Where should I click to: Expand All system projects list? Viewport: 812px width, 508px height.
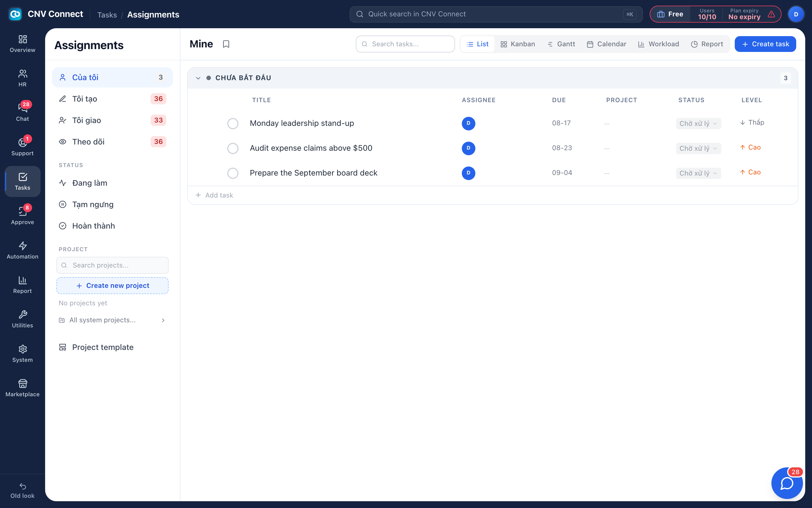point(112,320)
